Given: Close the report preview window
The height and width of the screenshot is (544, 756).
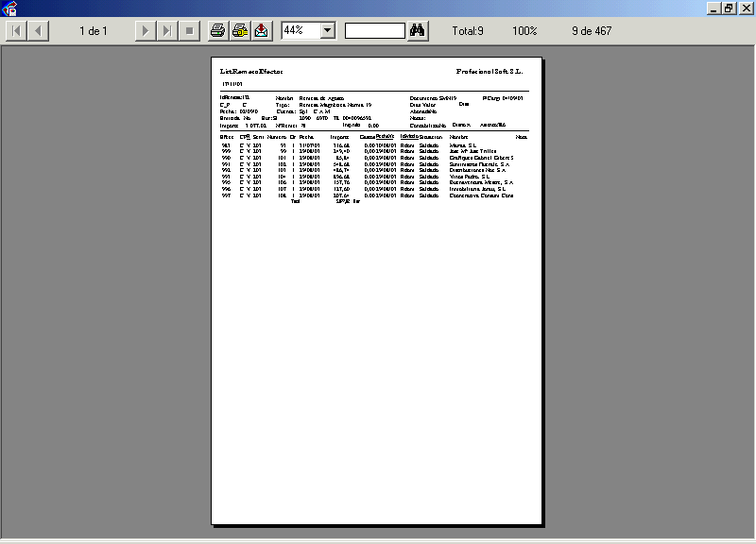Looking at the screenshot, I should 744,8.
